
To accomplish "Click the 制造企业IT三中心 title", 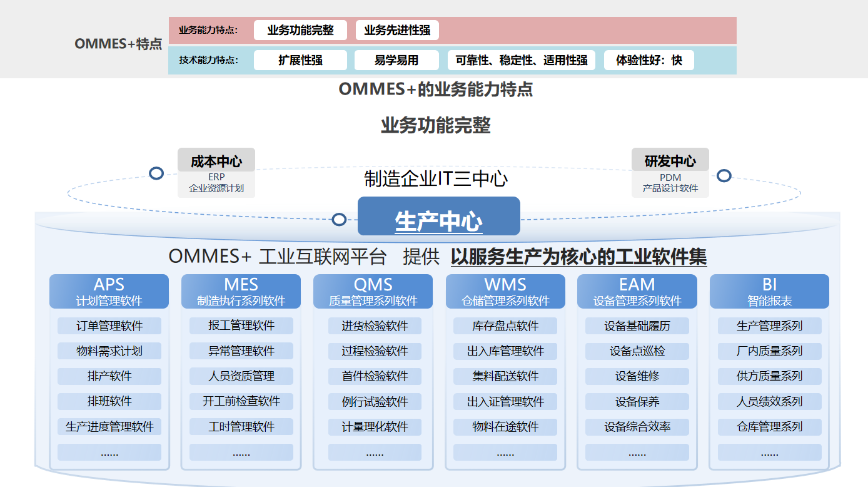I will pyautogui.click(x=436, y=179).
